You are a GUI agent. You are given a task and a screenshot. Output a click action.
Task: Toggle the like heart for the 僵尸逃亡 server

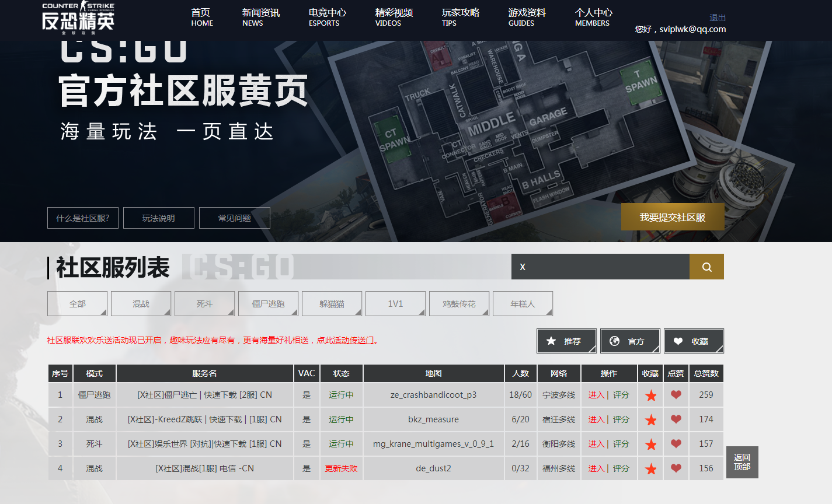pyautogui.click(x=676, y=394)
